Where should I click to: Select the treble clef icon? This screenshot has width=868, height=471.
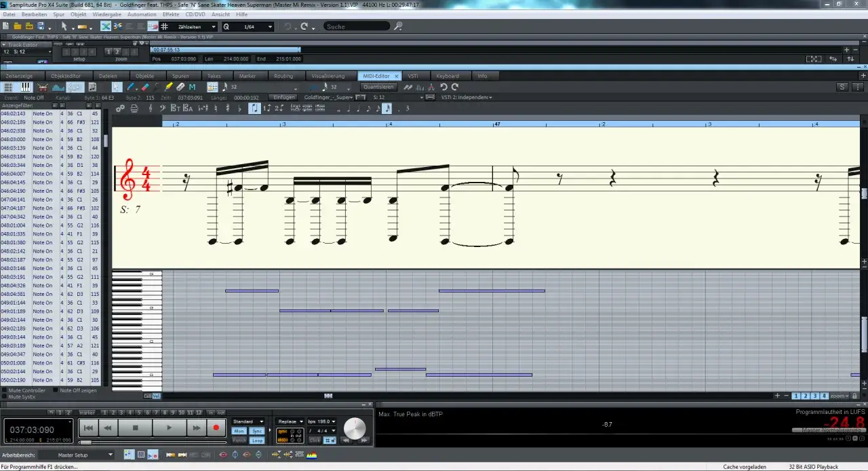(151, 108)
